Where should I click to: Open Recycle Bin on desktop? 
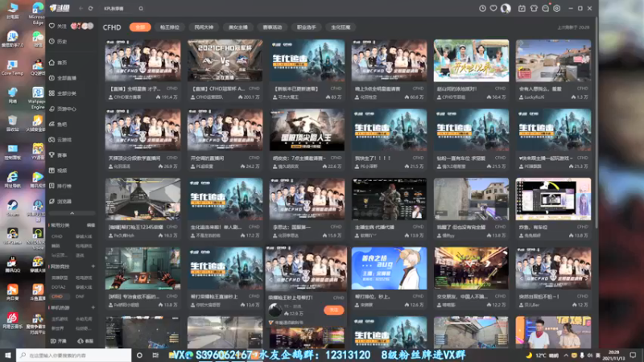point(12,123)
